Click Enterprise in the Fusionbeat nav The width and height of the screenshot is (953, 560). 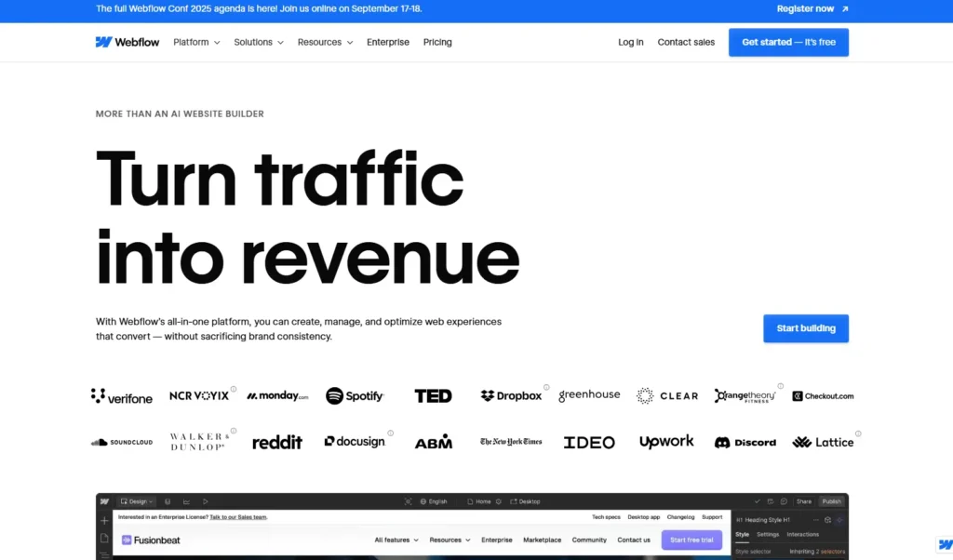point(497,540)
